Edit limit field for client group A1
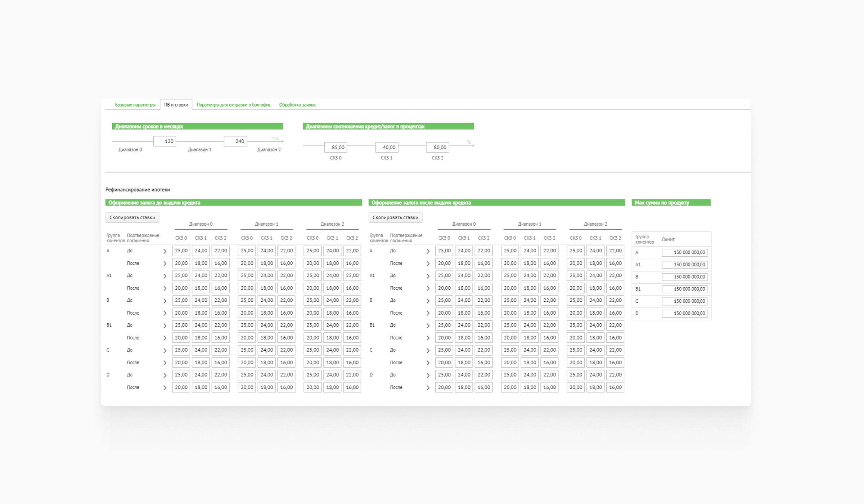 (685, 265)
